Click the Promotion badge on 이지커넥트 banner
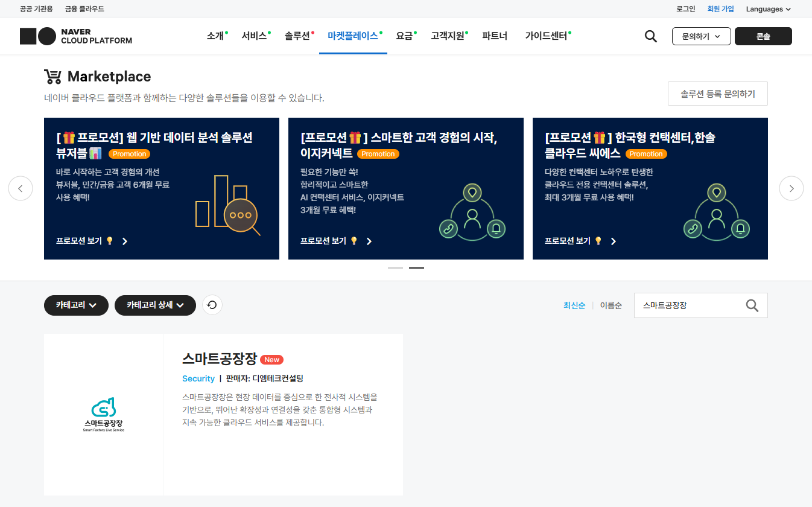 pyautogui.click(x=378, y=154)
